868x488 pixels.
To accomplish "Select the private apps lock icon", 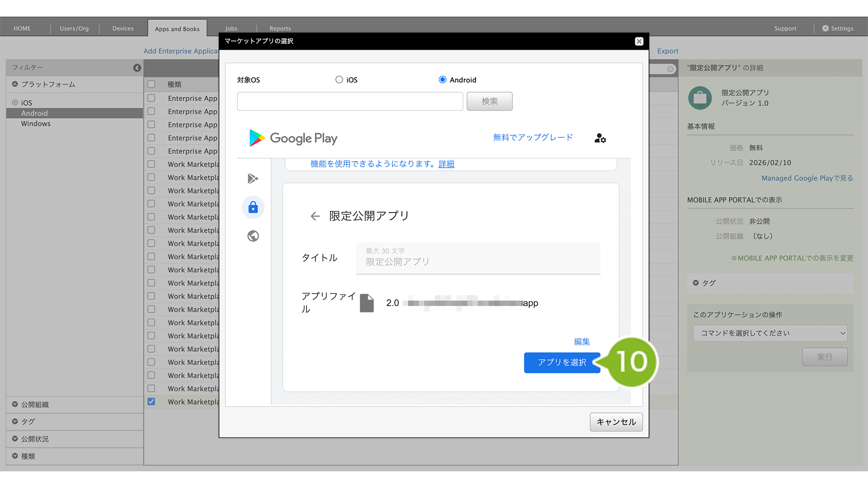I will (x=253, y=207).
